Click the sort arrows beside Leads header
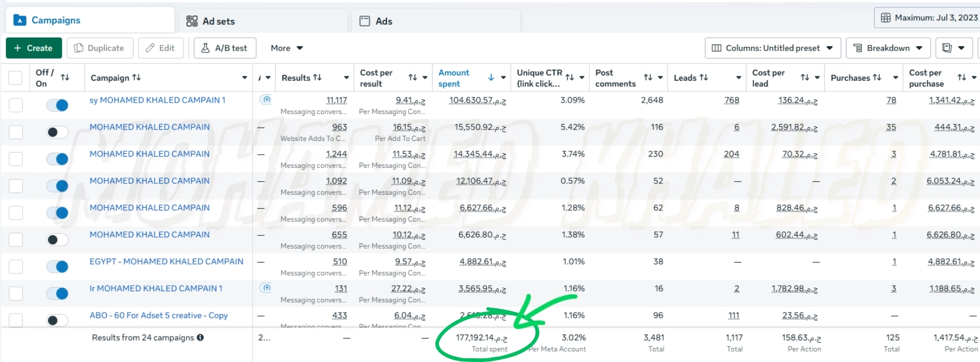Viewport: 980px width, 362px height. pyautogui.click(x=704, y=77)
